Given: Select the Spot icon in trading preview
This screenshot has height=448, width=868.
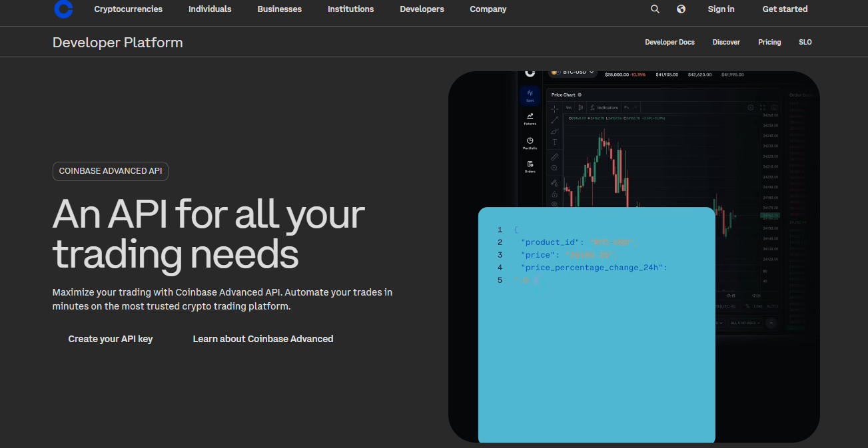Looking at the screenshot, I should point(530,95).
